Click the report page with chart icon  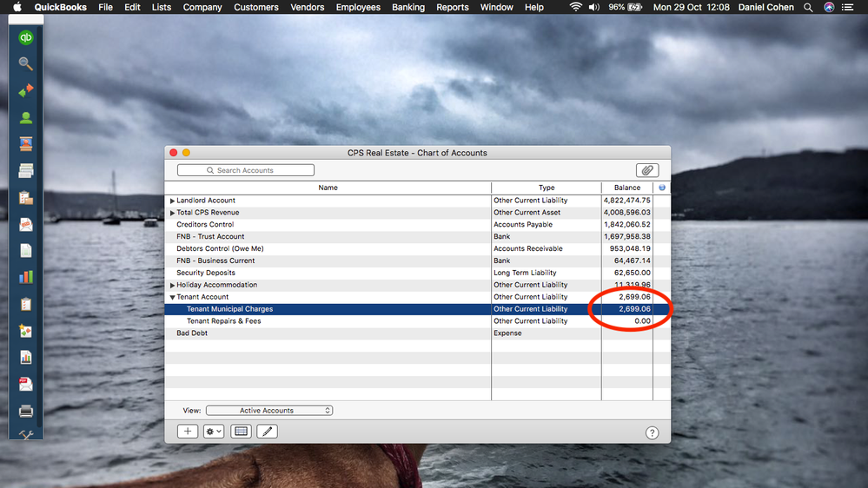pos(25,358)
